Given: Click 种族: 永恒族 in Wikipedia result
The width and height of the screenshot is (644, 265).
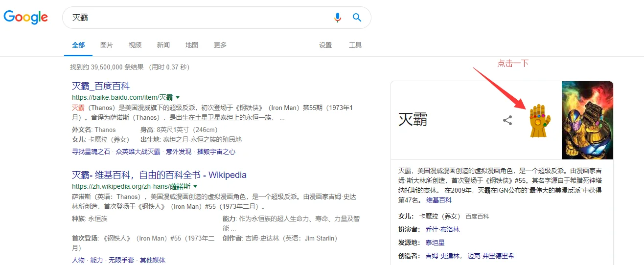Looking at the screenshot, I should [x=90, y=219].
